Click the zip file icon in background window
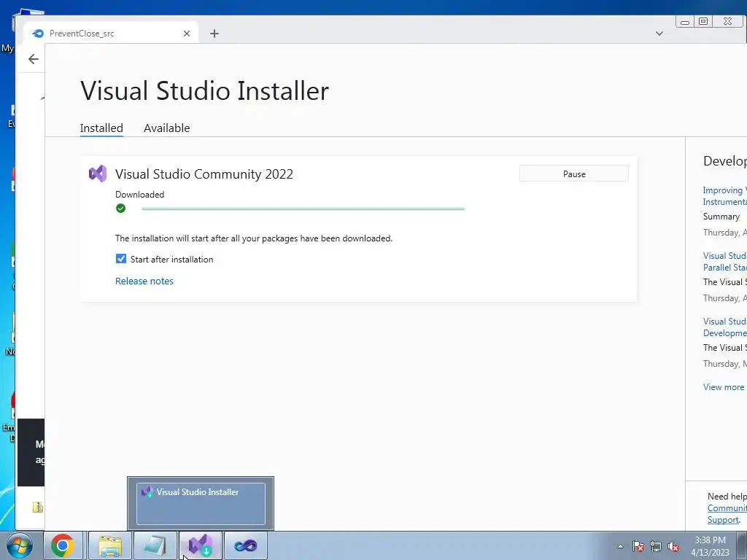Image resolution: width=747 pixels, height=560 pixels. (x=38, y=507)
